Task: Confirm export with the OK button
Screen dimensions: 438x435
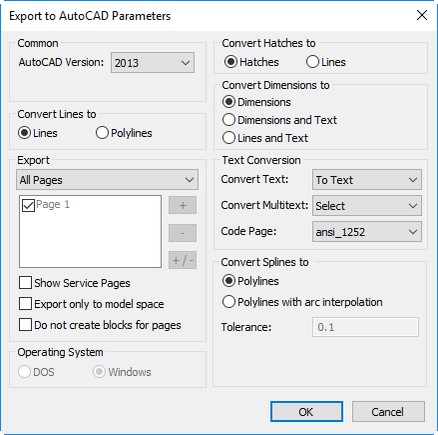Action: (x=306, y=412)
